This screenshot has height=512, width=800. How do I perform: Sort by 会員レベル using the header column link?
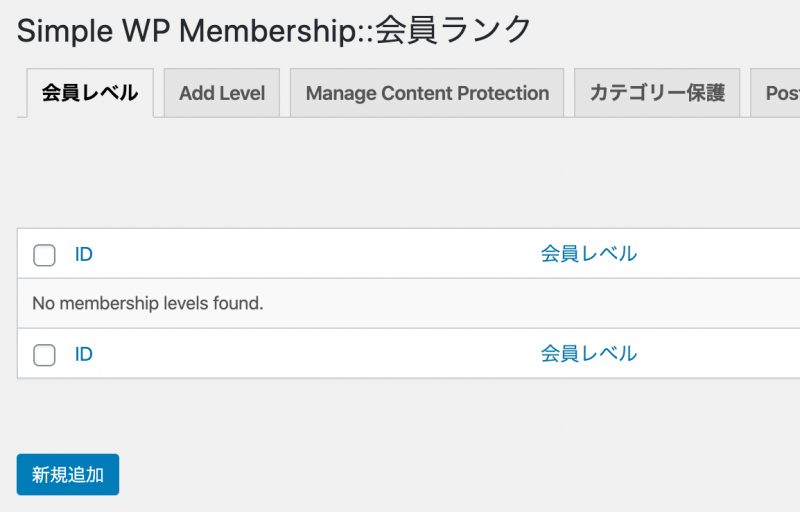[x=588, y=254]
